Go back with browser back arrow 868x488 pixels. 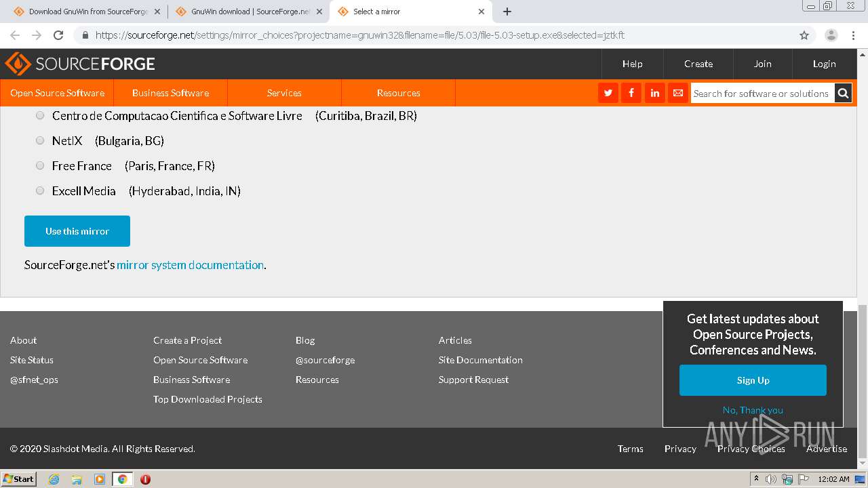click(15, 35)
